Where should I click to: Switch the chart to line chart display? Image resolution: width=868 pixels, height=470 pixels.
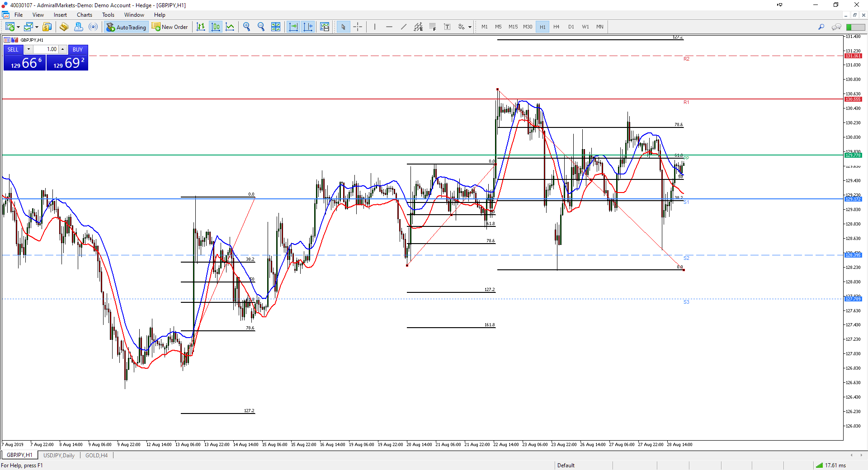pos(230,27)
